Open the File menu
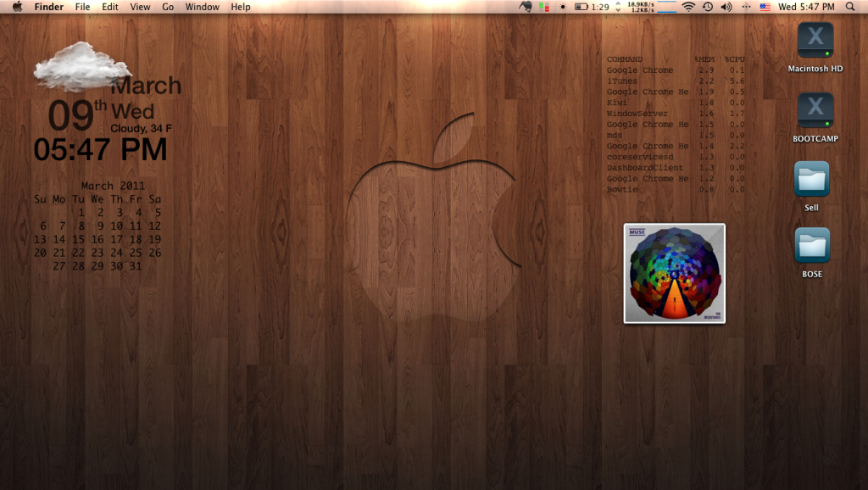868x490 pixels. pyautogui.click(x=82, y=7)
